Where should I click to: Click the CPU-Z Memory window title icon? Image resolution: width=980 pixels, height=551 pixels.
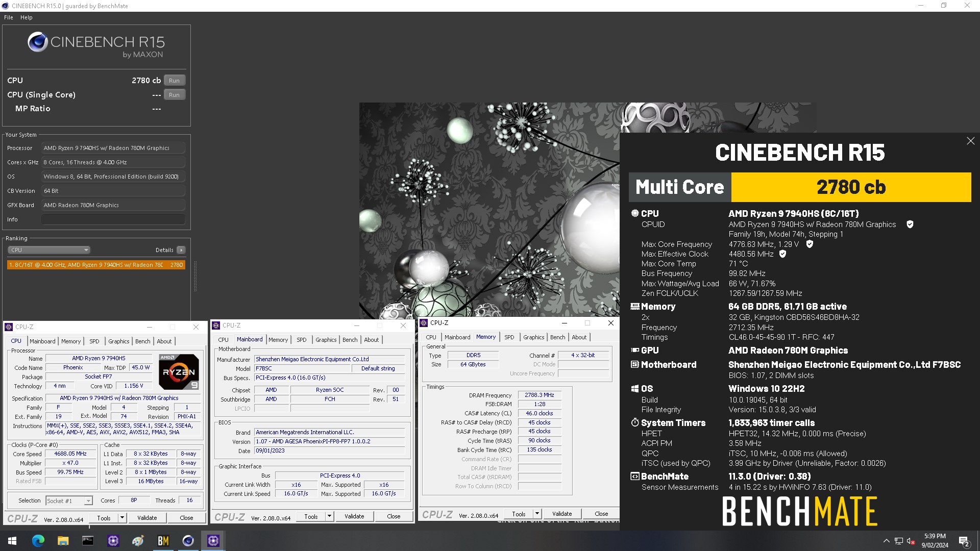point(424,323)
